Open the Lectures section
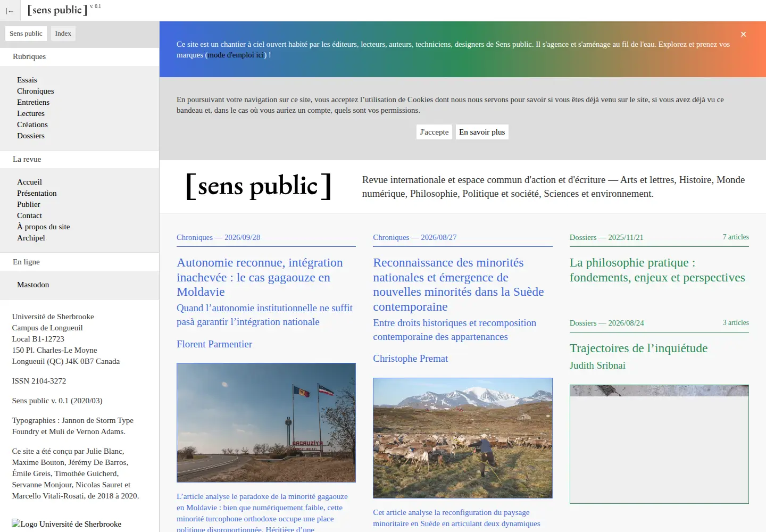The height and width of the screenshot is (532, 766). coord(31,113)
